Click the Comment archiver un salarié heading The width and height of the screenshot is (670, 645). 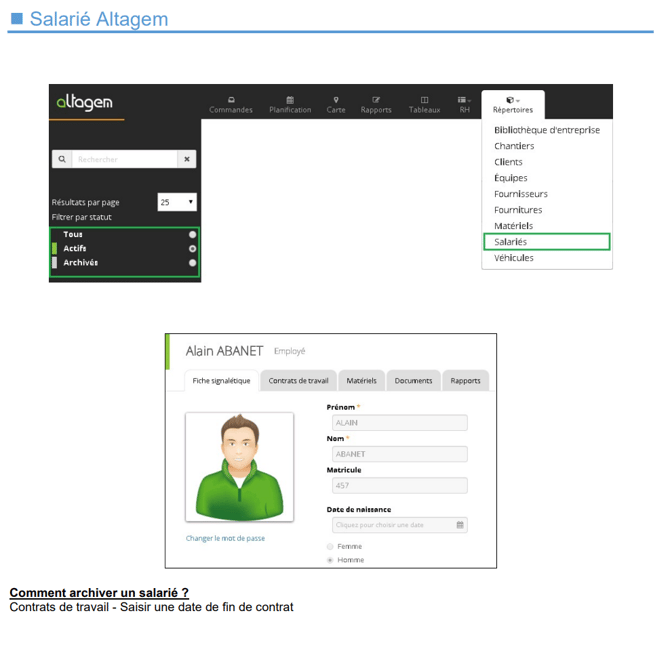point(99,593)
